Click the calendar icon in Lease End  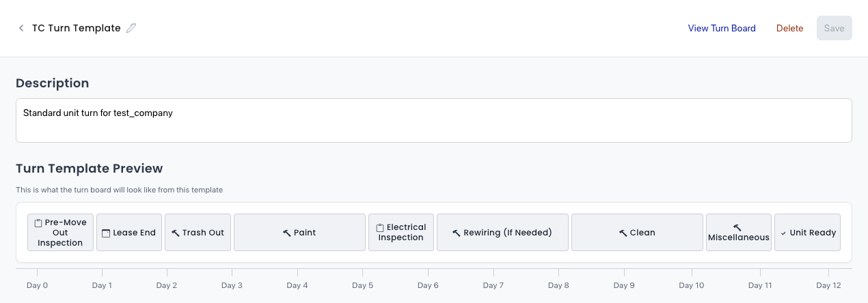click(106, 233)
